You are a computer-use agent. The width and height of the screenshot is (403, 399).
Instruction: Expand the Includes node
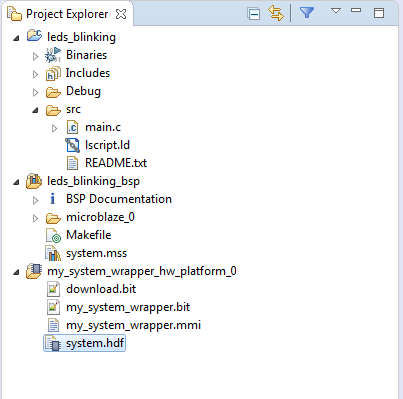pos(35,74)
